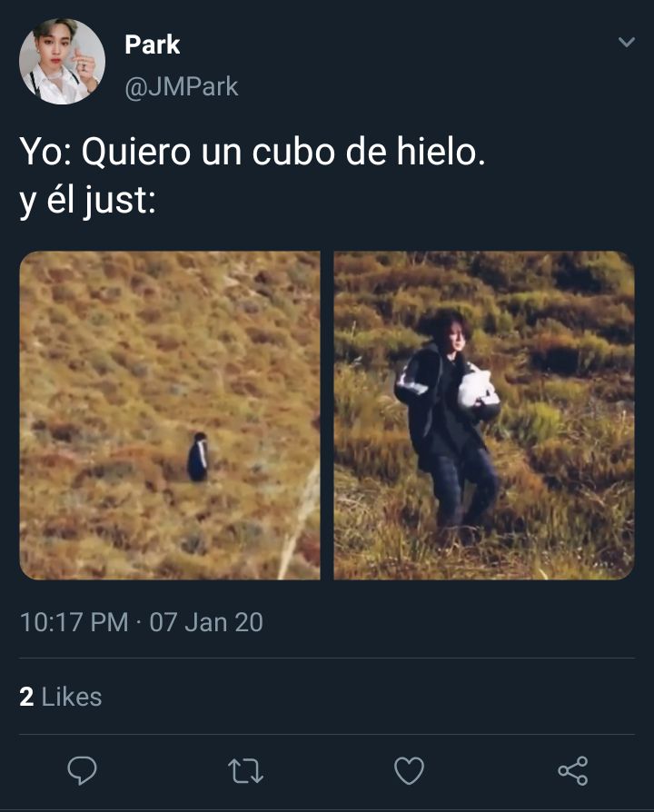654x812 pixels.
Task: Click the display name Park
Action: [153, 45]
